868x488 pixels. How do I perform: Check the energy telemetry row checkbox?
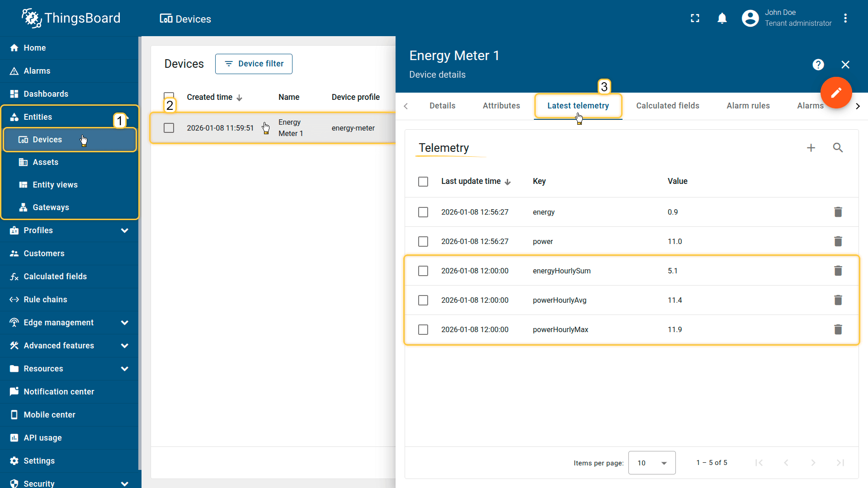coord(423,212)
